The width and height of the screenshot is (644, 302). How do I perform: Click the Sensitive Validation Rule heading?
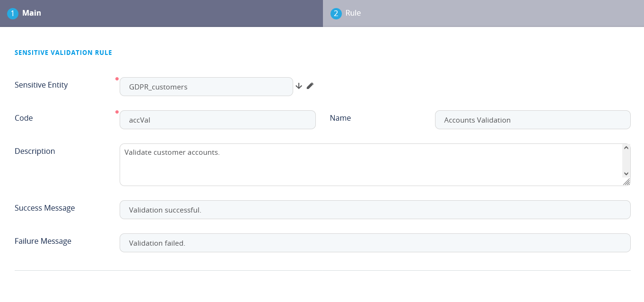point(63,53)
